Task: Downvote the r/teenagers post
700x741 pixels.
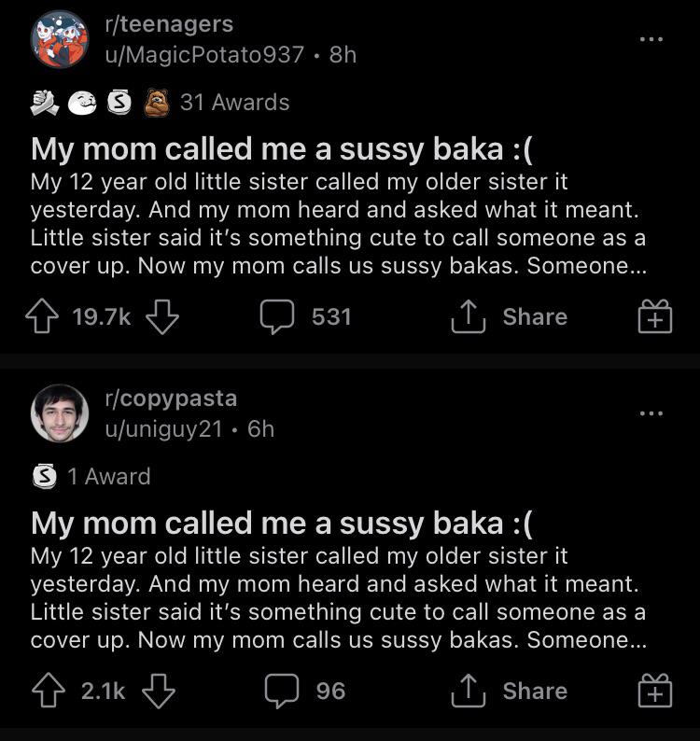Action: tap(162, 318)
